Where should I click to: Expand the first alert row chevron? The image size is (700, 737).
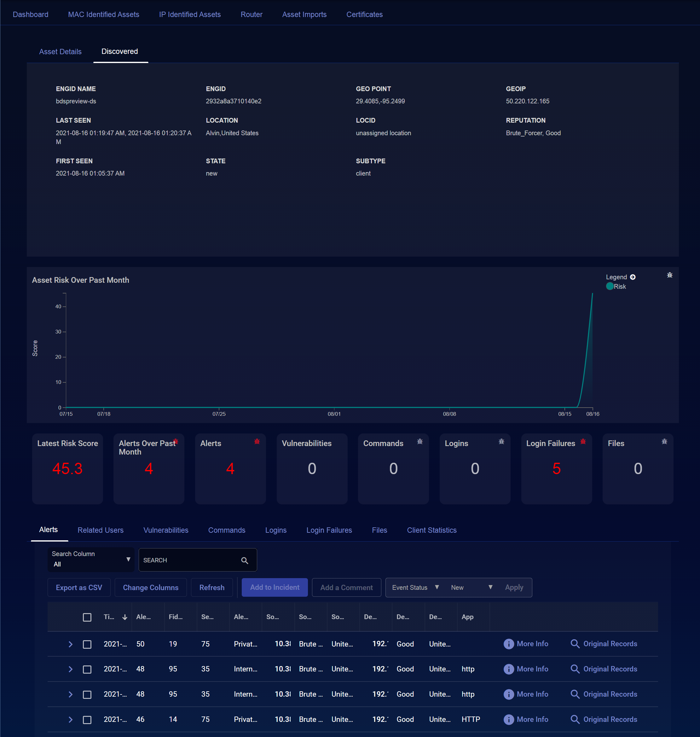click(70, 644)
